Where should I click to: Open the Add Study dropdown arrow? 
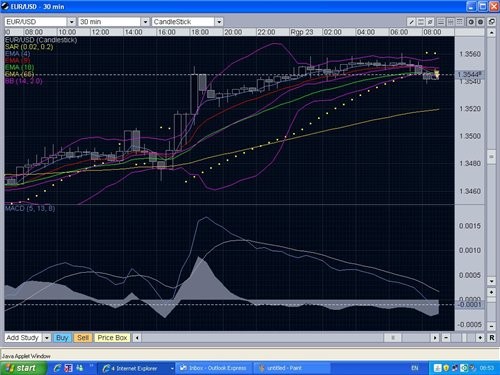click(47, 338)
